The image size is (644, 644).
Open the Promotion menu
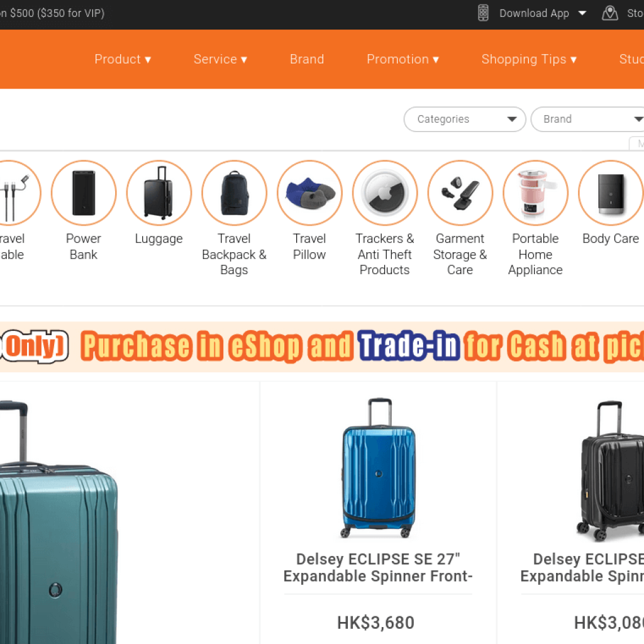coord(403,59)
